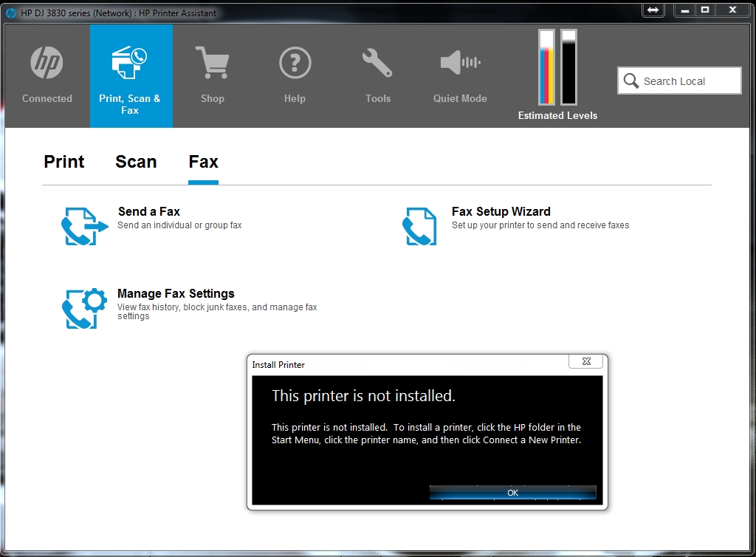Click the search magnifier icon
The height and width of the screenshot is (557, 756).
pyautogui.click(x=630, y=81)
